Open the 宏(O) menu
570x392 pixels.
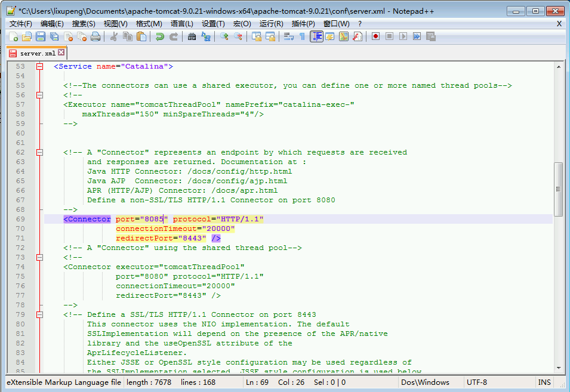click(x=242, y=24)
